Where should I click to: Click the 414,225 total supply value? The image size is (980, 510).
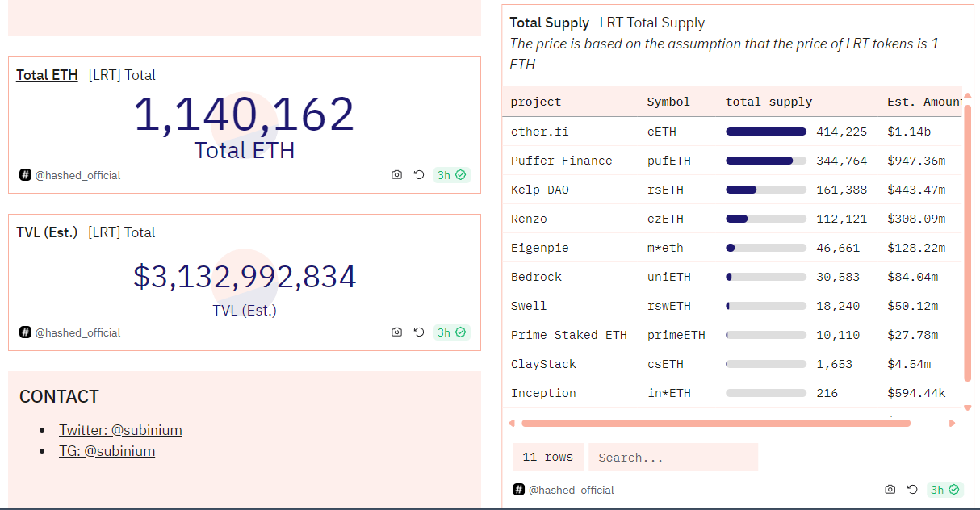(842, 132)
